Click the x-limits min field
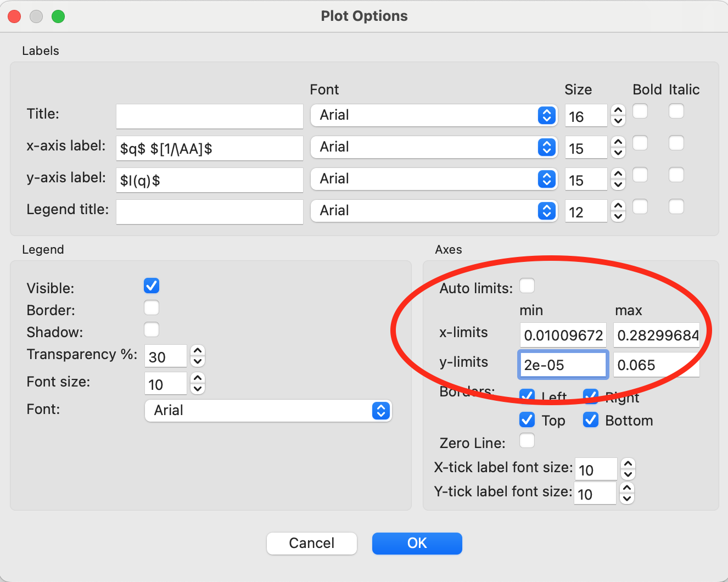Screen dimensions: 728x582 tap(563, 335)
